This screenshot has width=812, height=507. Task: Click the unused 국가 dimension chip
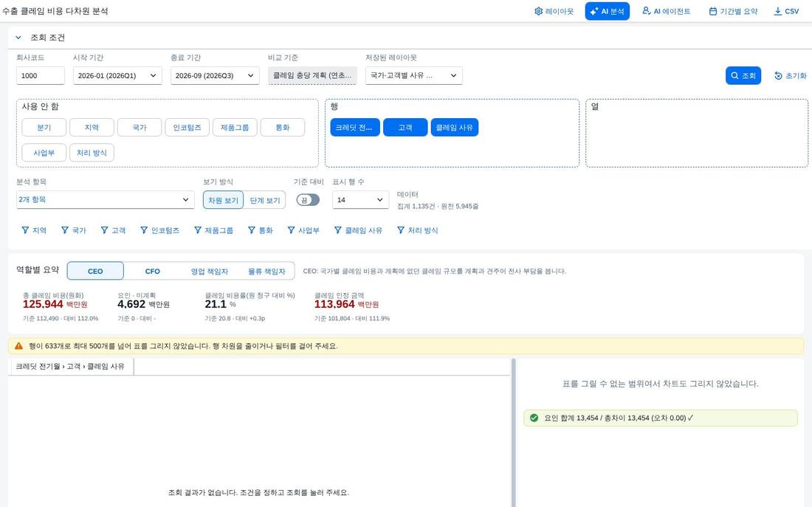tap(140, 128)
